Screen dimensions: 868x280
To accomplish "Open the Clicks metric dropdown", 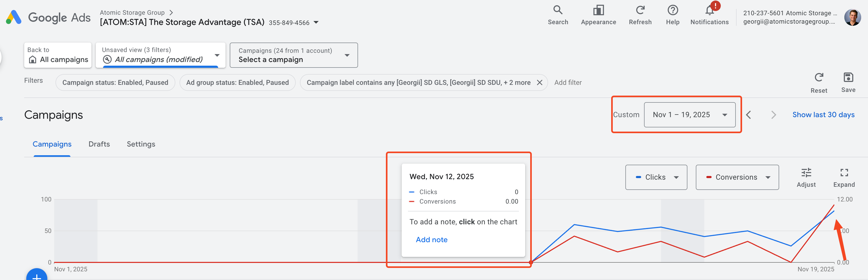I will pos(656,177).
